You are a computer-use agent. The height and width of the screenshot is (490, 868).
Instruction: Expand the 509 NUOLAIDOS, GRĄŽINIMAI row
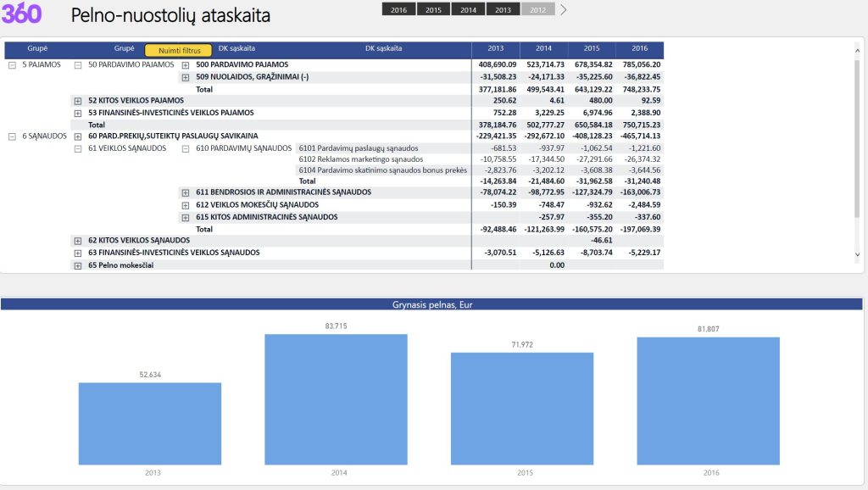tap(185, 77)
